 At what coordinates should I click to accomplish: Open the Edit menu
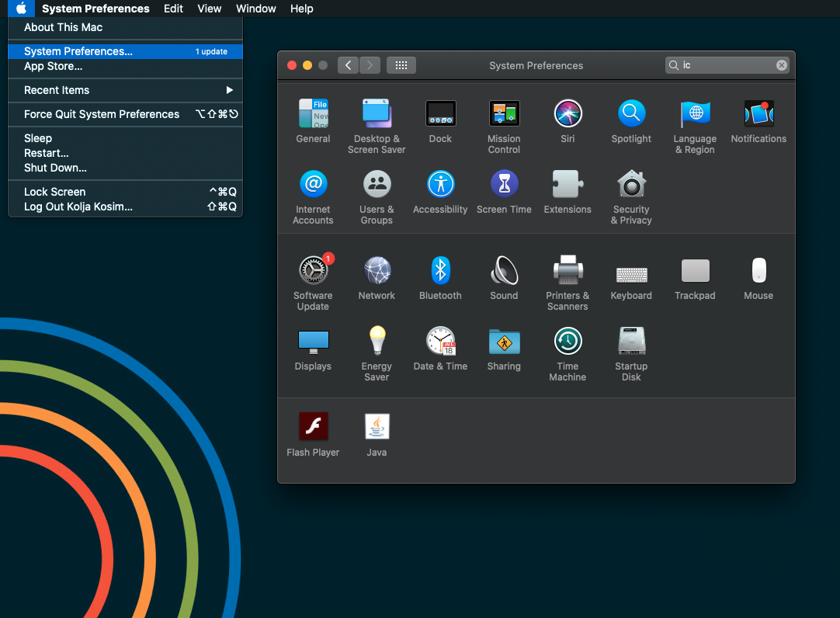coord(173,9)
